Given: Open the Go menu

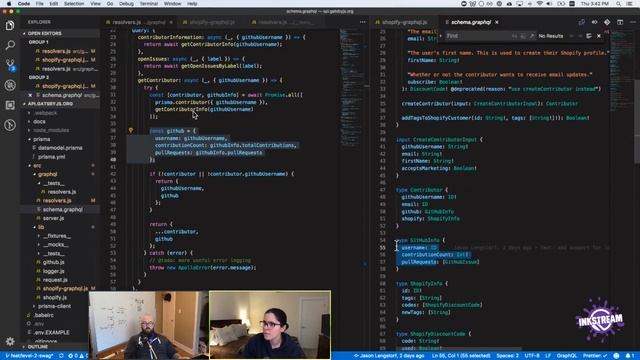Looking at the screenshot, I should (110, 4).
